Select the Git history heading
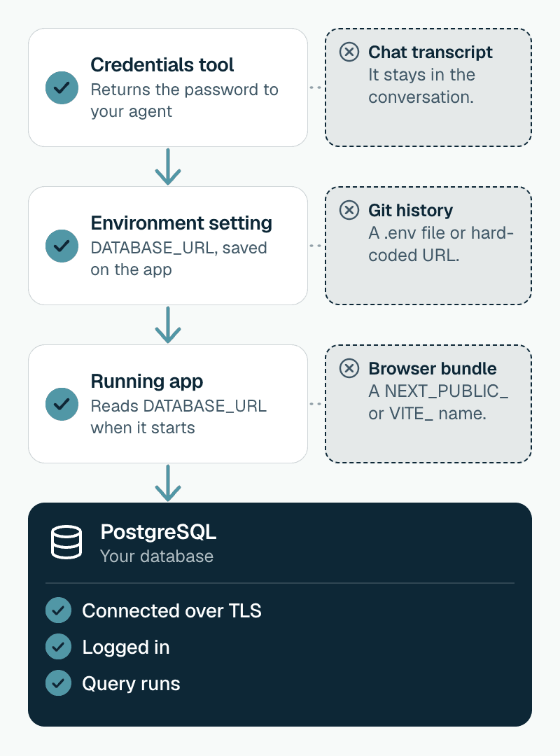 [410, 210]
